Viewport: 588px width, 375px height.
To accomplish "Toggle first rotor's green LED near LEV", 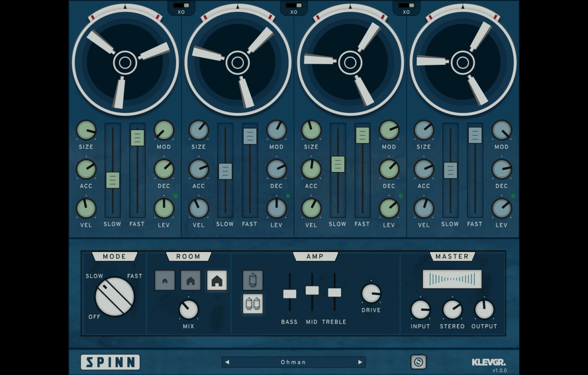I will (175, 196).
